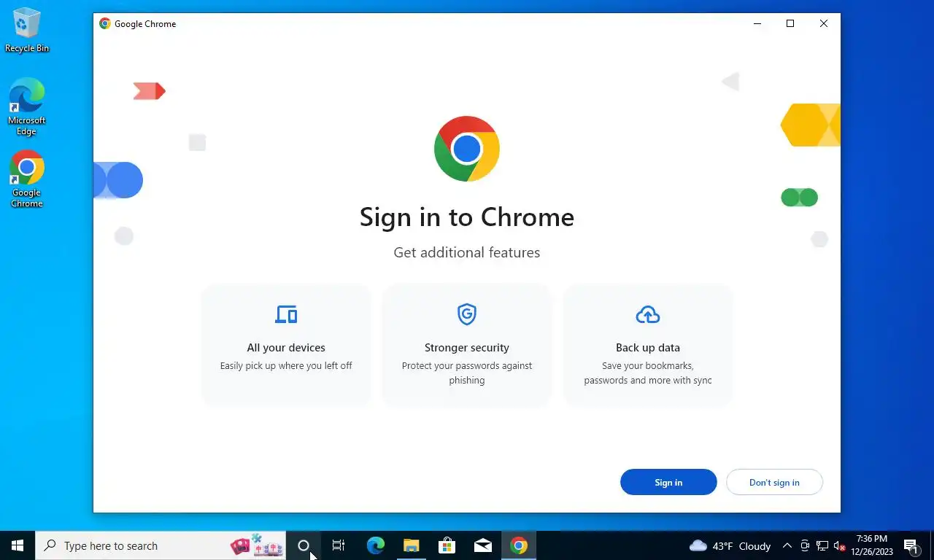Open Recycle Bin on the desktop
The image size is (934, 560).
point(27,30)
